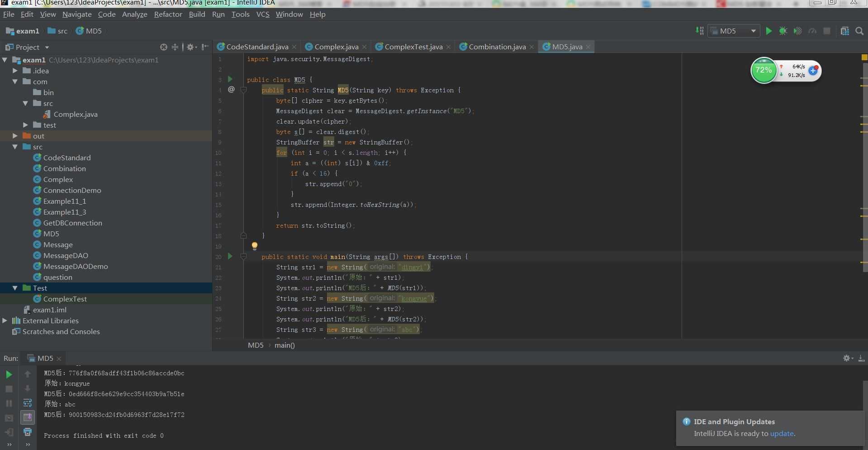This screenshot has height=450, width=868.
Task: Click the yellow inspection status square
Action: (x=864, y=57)
